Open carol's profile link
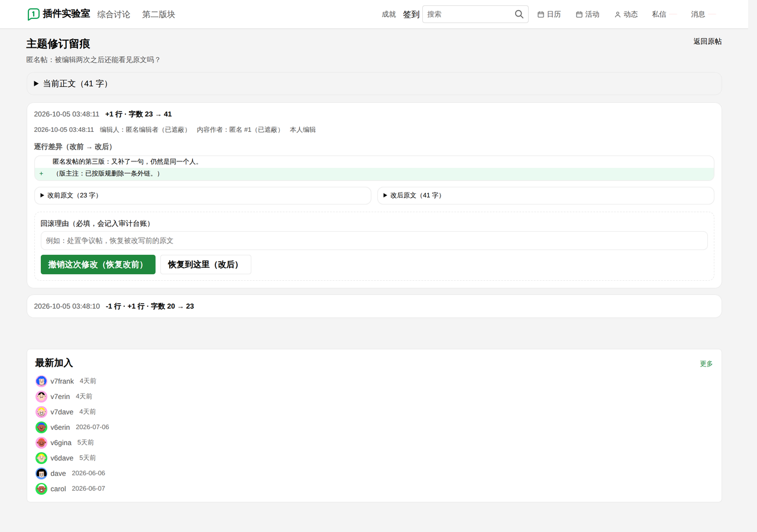Image resolution: width=757 pixels, height=532 pixels. click(x=59, y=489)
